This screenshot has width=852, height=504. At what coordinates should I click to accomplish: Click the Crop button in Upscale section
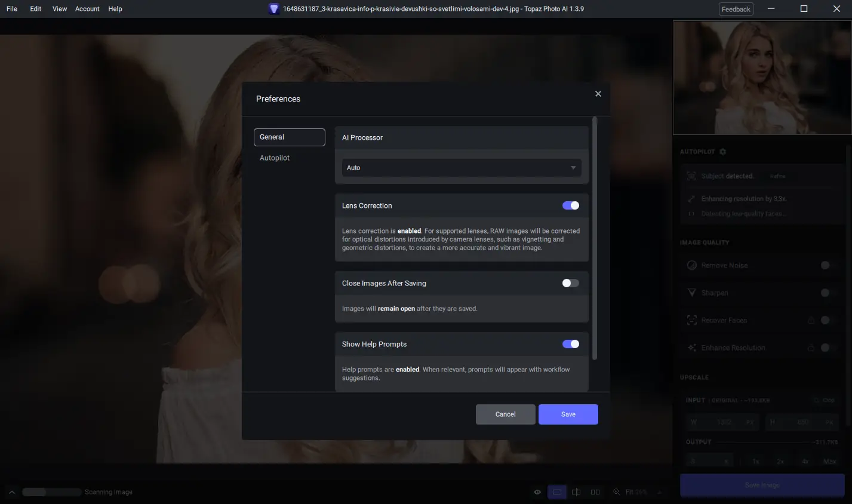[x=824, y=400]
